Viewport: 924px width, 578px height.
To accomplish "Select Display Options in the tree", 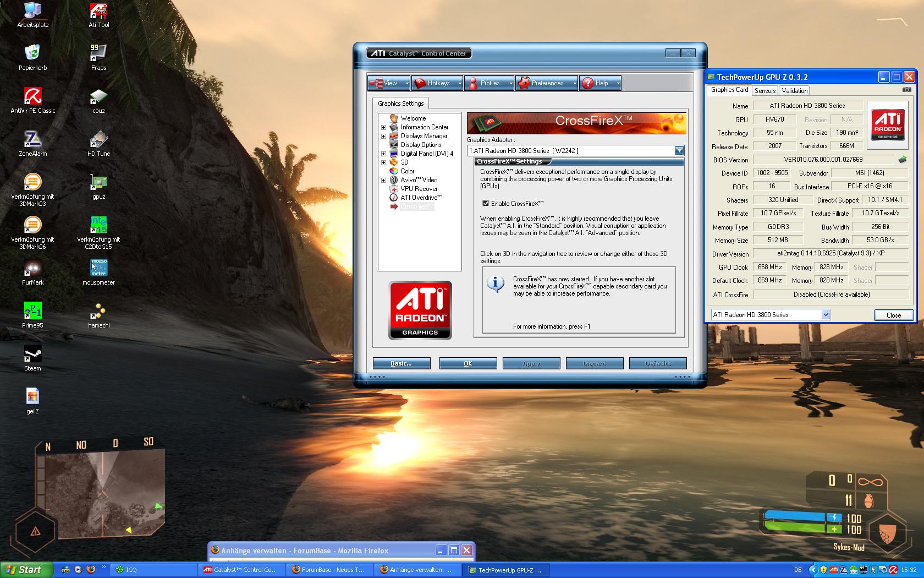I will coord(421,145).
